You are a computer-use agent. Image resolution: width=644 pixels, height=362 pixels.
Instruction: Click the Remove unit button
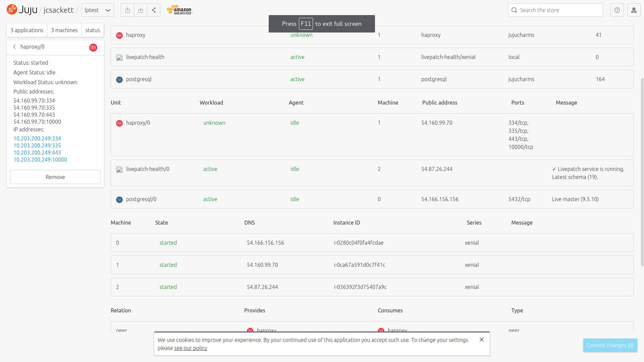click(55, 177)
